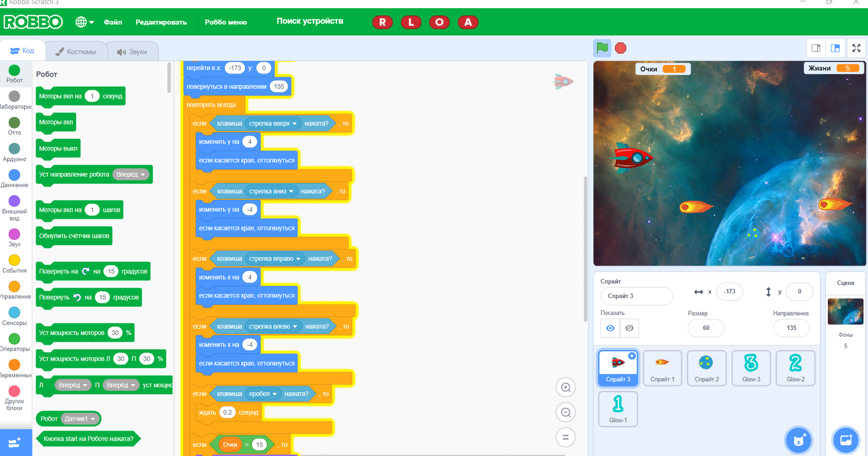Select the Внешний вид block category
Image resolution: width=868 pixels, height=456 pixels.
coord(14,208)
